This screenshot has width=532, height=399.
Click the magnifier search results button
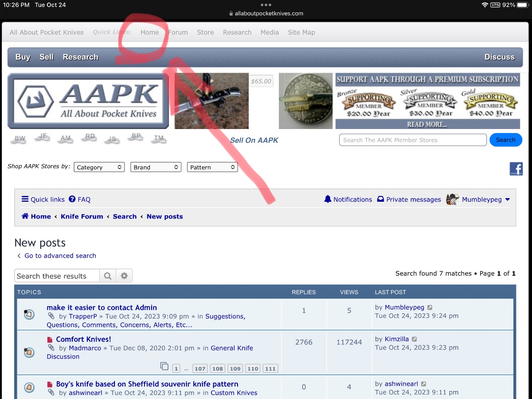[108, 276]
